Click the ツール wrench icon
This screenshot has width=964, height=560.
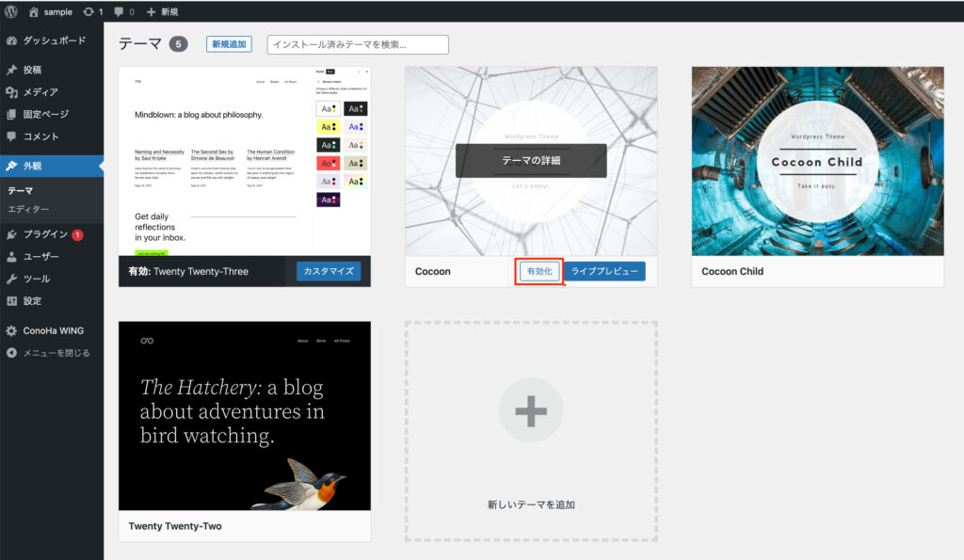[11, 280]
